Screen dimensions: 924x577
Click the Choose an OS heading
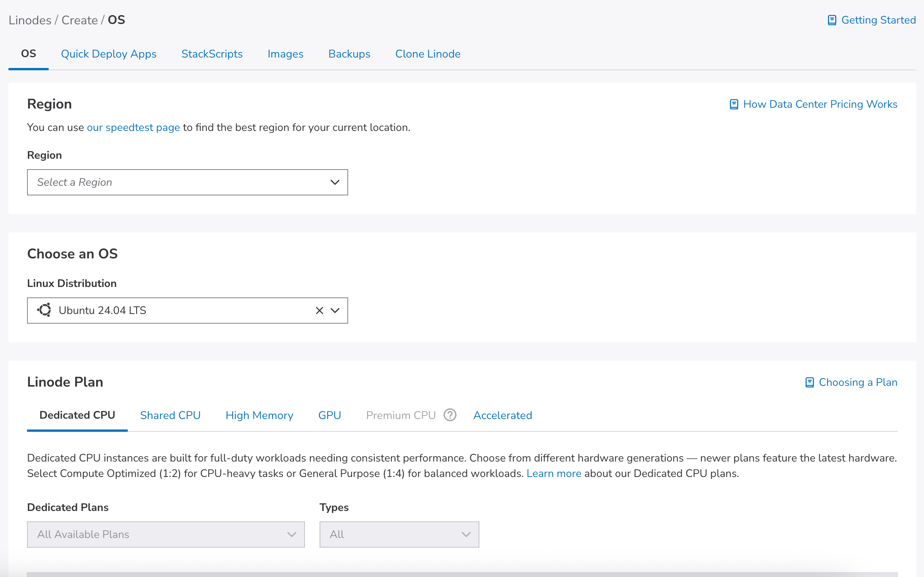coord(72,254)
